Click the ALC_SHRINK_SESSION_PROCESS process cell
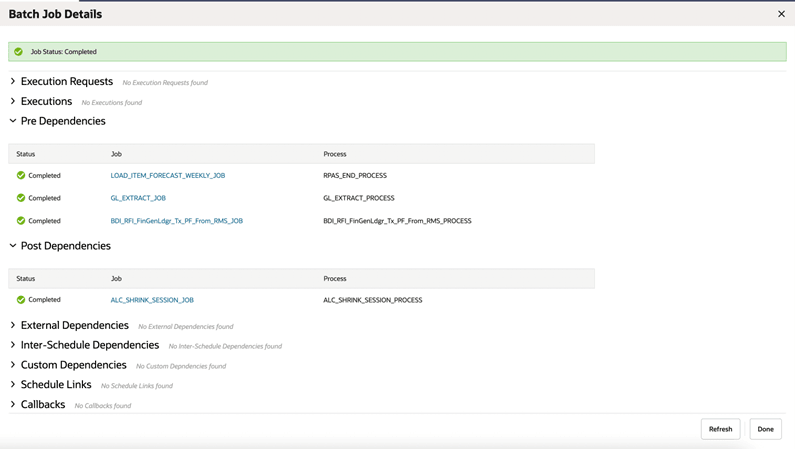Screen dimensions: 795x449 coord(373,300)
